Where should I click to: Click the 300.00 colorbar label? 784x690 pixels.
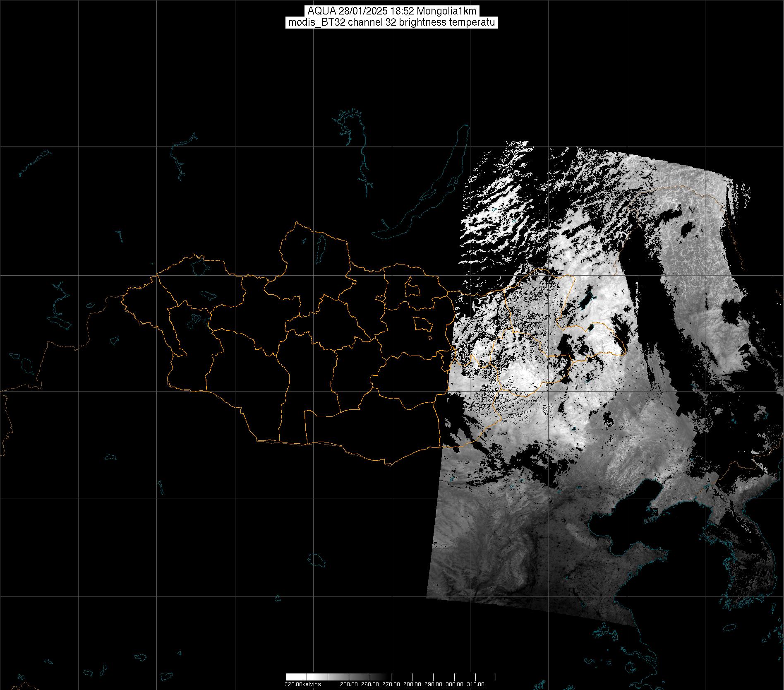[454, 684]
